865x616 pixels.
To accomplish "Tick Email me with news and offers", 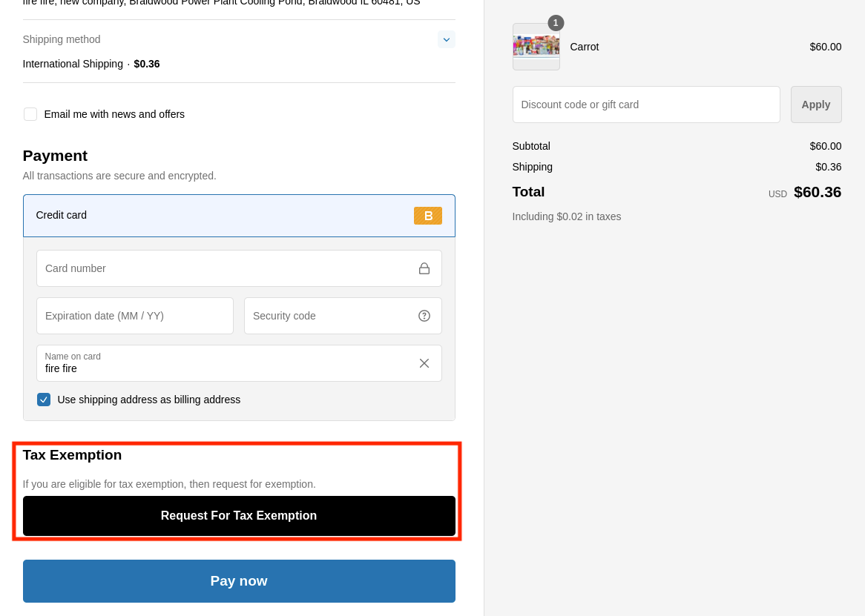I will coord(30,114).
